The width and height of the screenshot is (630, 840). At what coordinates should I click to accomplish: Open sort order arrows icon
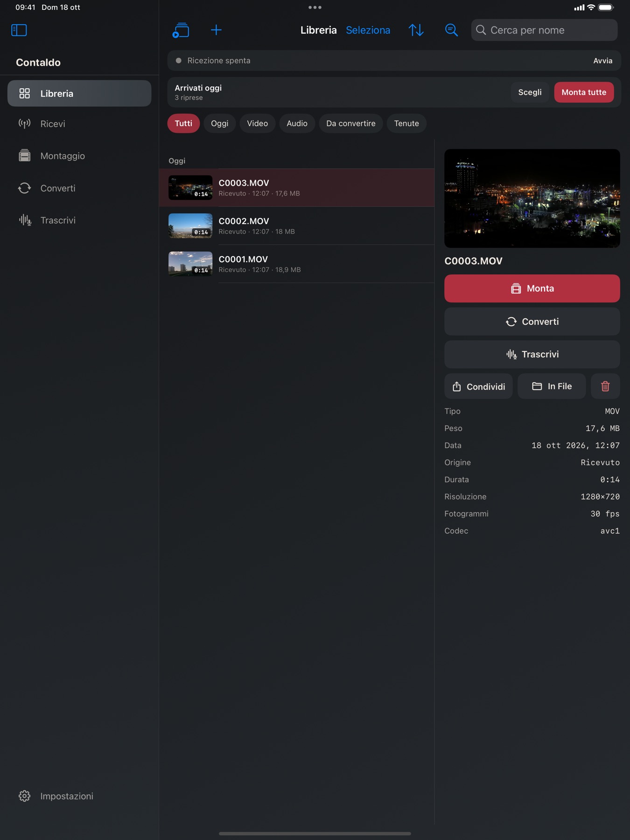point(416,30)
